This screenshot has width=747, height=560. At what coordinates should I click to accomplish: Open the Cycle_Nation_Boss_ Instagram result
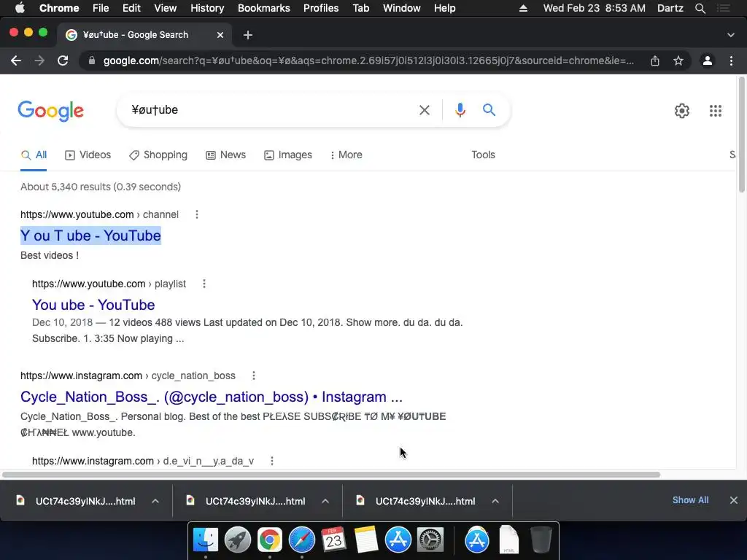pyautogui.click(x=212, y=397)
